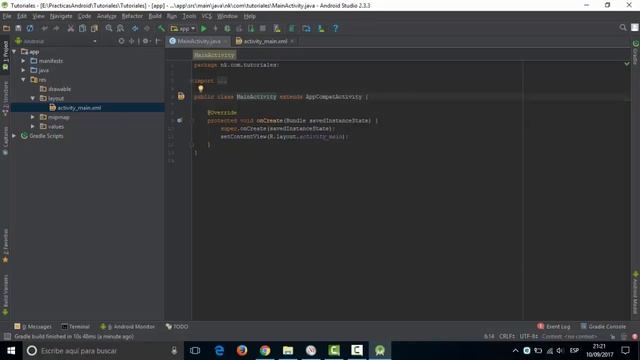Expand the manifests folder arrow
Image resolution: width=640 pixels, height=360 pixels.
pos(23,61)
